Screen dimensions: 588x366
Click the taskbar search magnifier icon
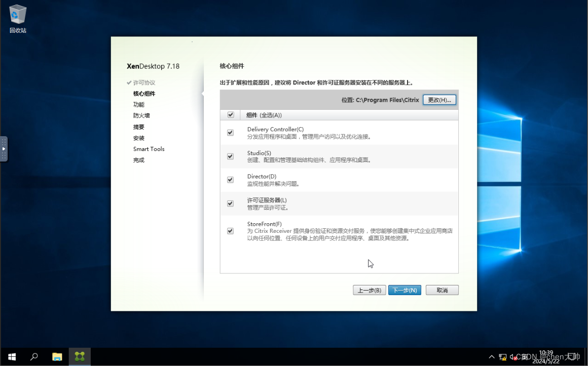(34, 357)
